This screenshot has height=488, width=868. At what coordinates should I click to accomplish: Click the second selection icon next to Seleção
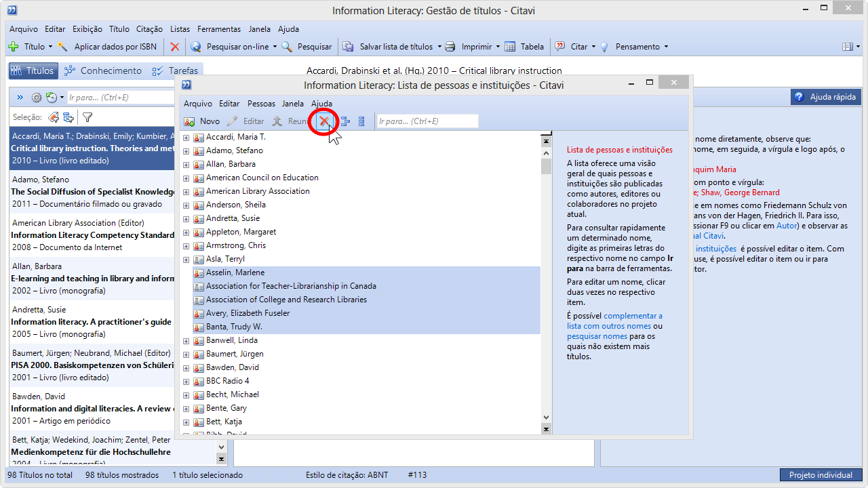tap(68, 117)
